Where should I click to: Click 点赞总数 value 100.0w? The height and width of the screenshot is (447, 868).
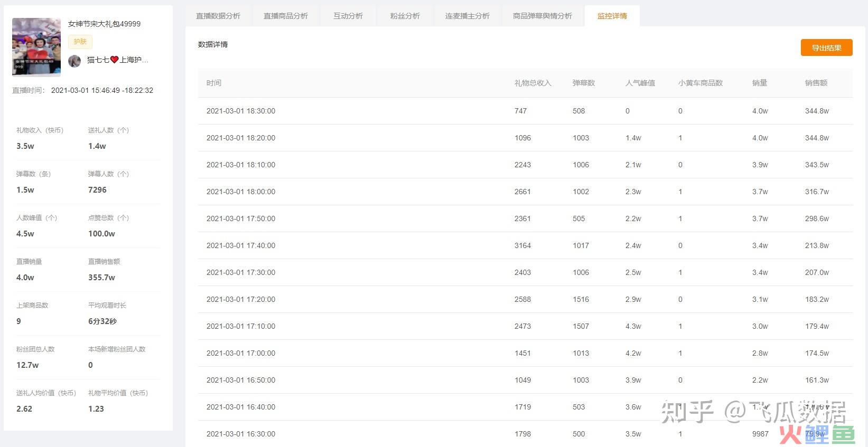[101, 234]
